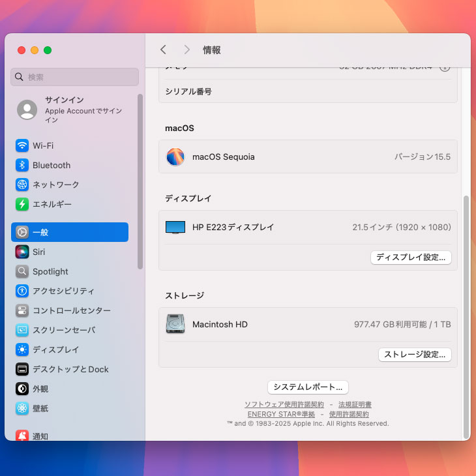Click the magnifier icon in search field
The image size is (476, 476).
19,77
